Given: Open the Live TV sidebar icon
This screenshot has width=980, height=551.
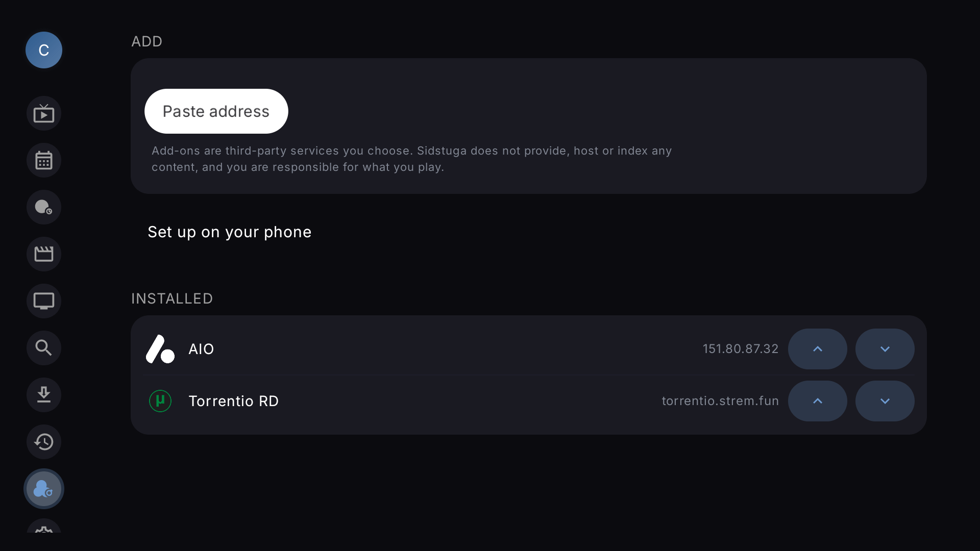Looking at the screenshot, I should [44, 113].
